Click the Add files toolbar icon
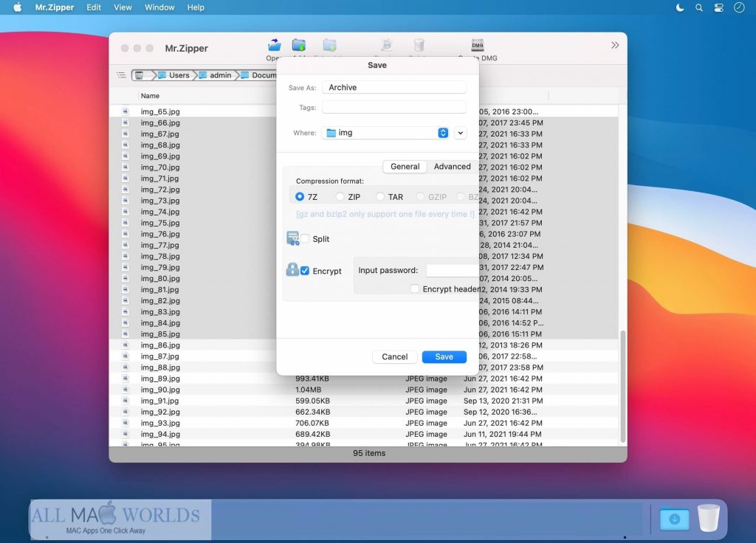Screen dimensions: 756x543 point(299,45)
